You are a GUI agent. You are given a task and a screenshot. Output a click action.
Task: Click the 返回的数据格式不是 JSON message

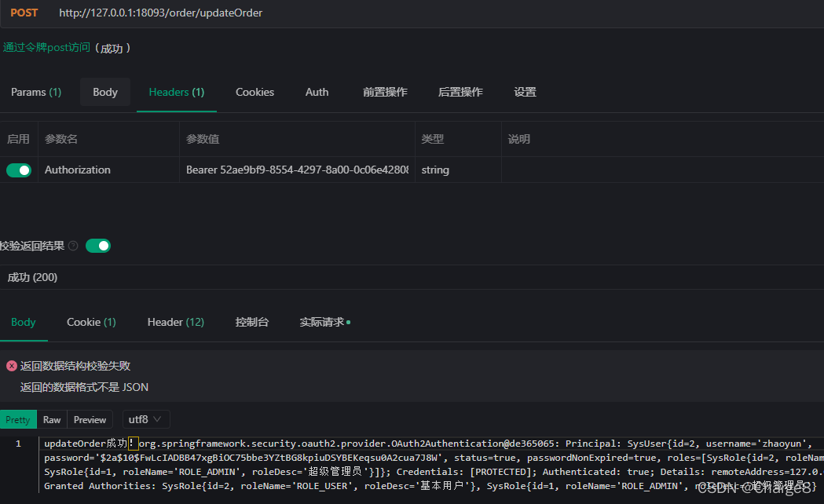(84, 387)
